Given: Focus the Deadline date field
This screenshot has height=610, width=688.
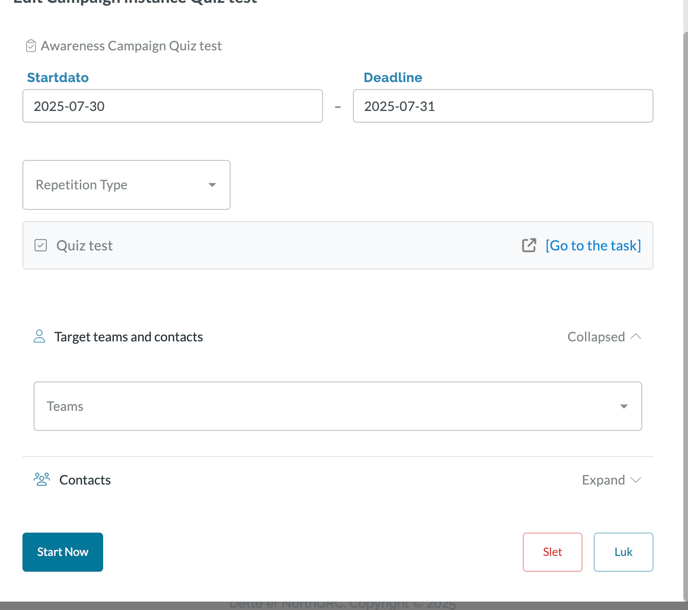Looking at the screenshot, I should pyautogui.click(x=502, y=106).
